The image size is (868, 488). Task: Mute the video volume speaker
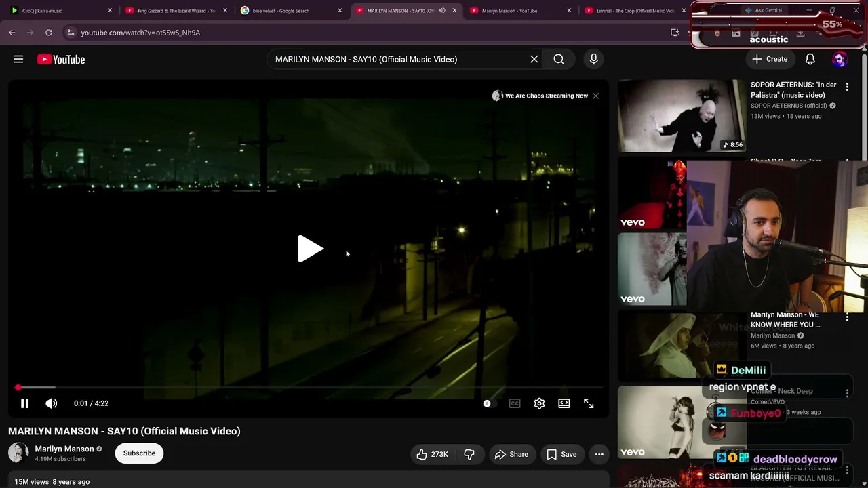[x=52, y=403]
